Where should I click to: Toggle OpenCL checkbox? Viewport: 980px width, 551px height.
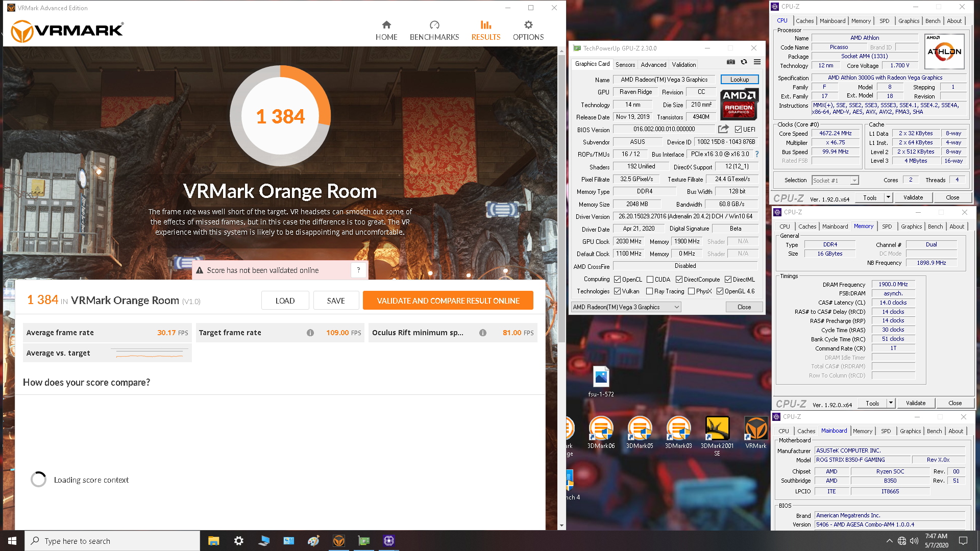(617, 280)
